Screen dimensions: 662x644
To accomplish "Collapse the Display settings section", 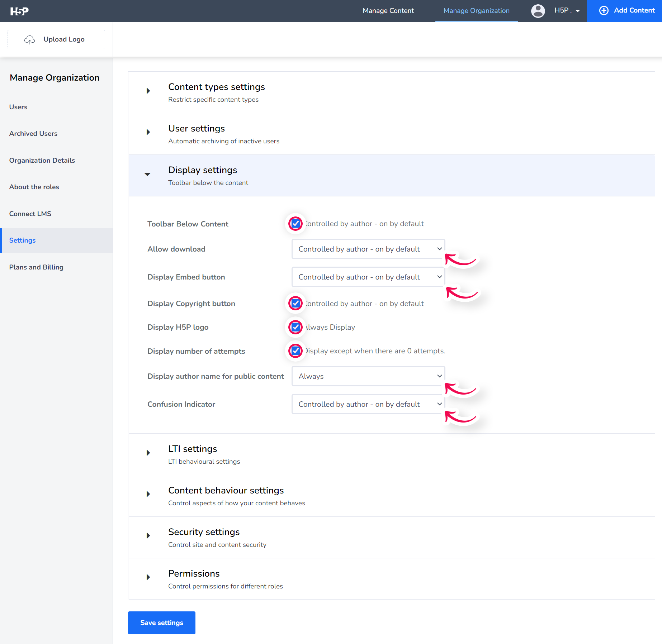I will [147, 175].
